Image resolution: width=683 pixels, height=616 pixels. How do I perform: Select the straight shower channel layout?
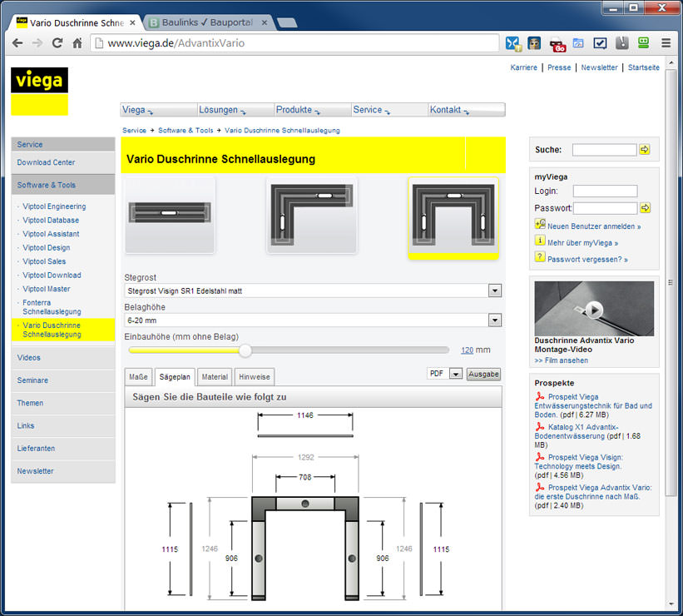[170, 215]
